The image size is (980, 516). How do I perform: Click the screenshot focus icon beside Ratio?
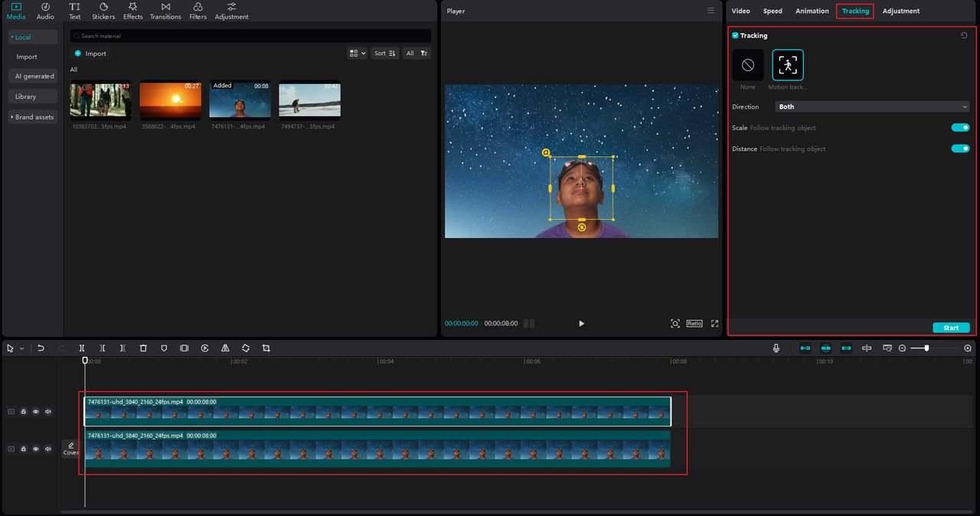click(675, 324)
